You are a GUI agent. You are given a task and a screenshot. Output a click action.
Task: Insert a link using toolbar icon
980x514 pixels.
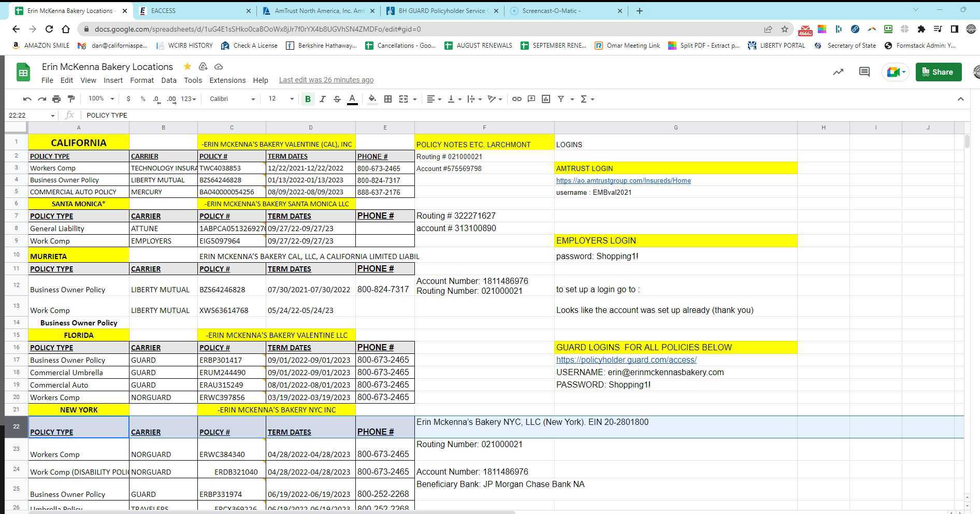click(x=516, y=99)
